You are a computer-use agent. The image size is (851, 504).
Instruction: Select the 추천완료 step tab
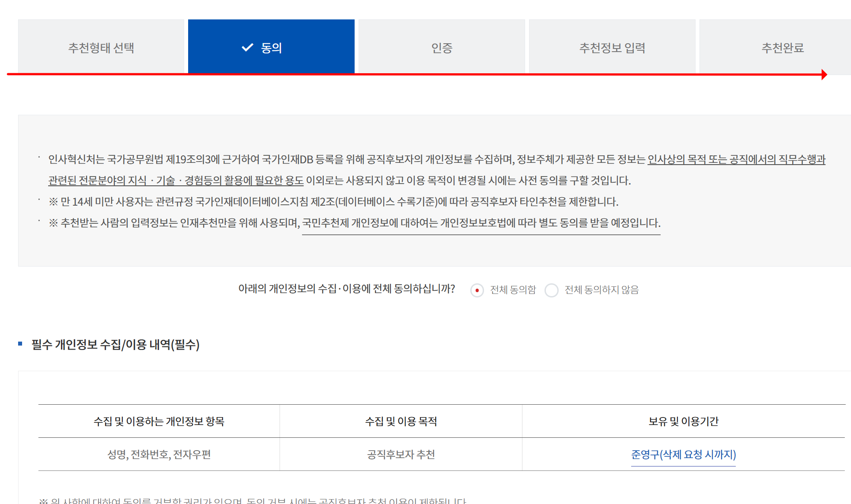point(782,47)
